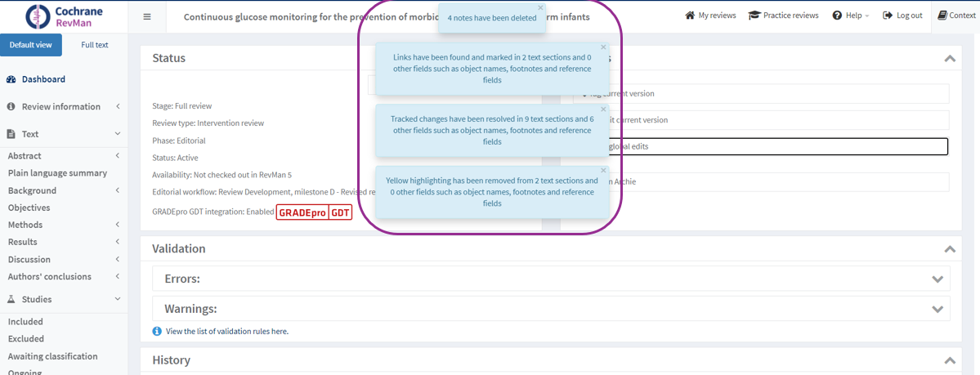Toggle the hamburger sidebar menu icon

[x=147, y=16]
